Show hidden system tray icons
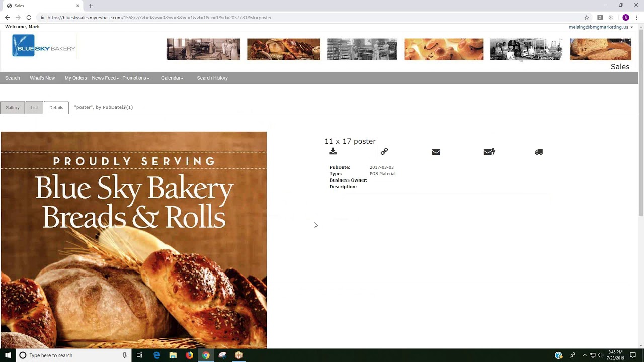This screenshot has height=362, width=644. click(584, 355)
